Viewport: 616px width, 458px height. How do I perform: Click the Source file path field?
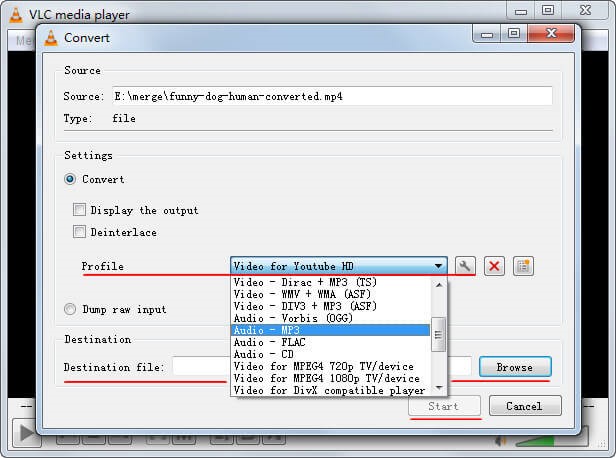[332, 96]
